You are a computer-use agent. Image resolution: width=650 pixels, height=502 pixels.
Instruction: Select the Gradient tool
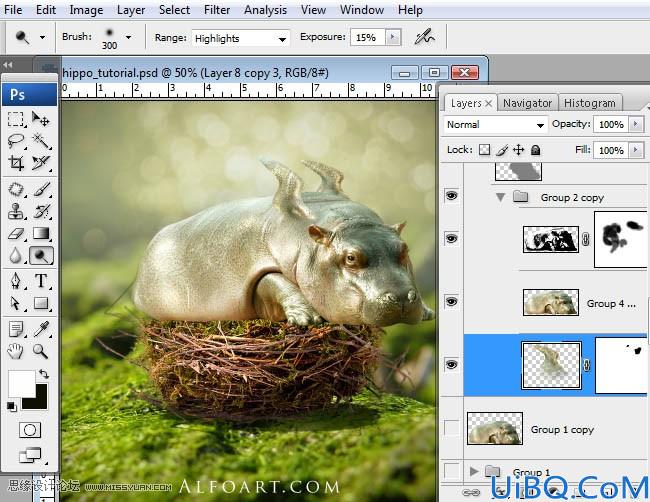point(41,233)
